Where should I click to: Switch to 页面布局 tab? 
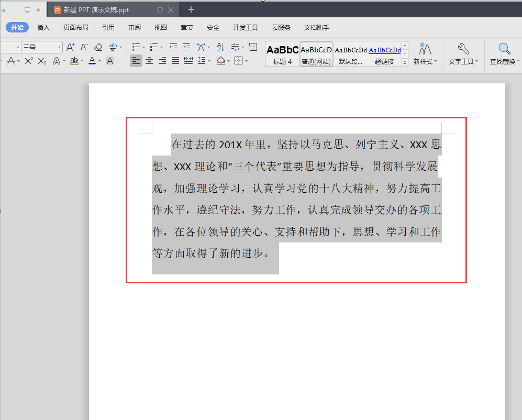(x=76, y=28)
